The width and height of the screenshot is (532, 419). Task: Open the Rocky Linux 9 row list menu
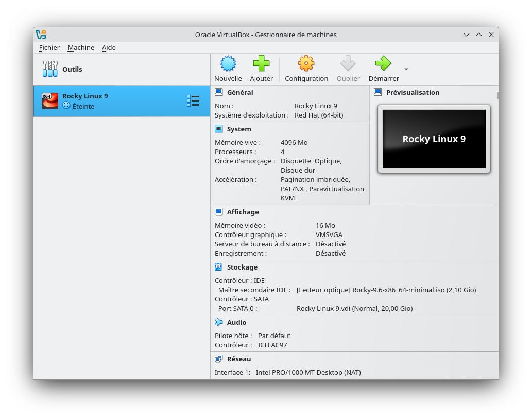click(193, 100)
